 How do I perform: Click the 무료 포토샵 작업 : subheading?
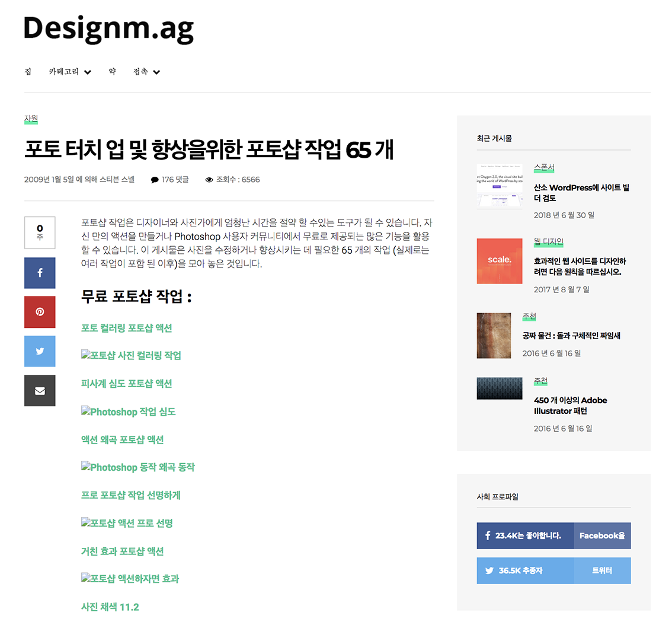coord(136,296)
